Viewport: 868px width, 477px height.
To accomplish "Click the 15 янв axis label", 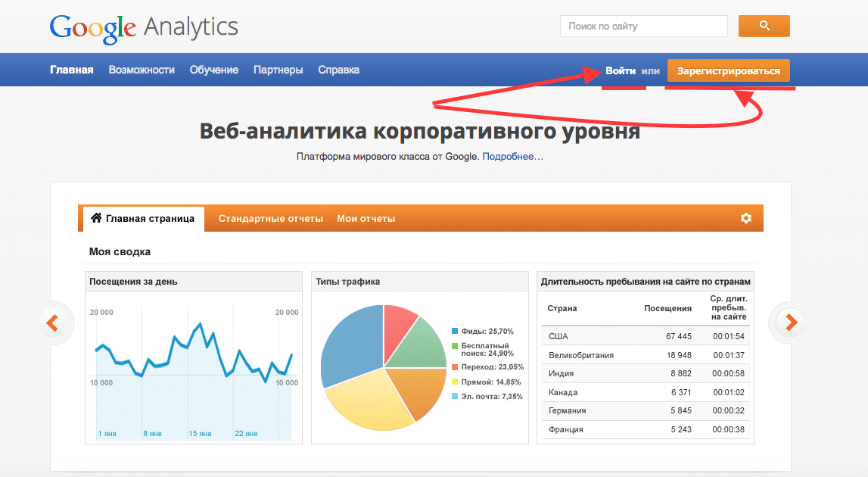I will point(201,434).
